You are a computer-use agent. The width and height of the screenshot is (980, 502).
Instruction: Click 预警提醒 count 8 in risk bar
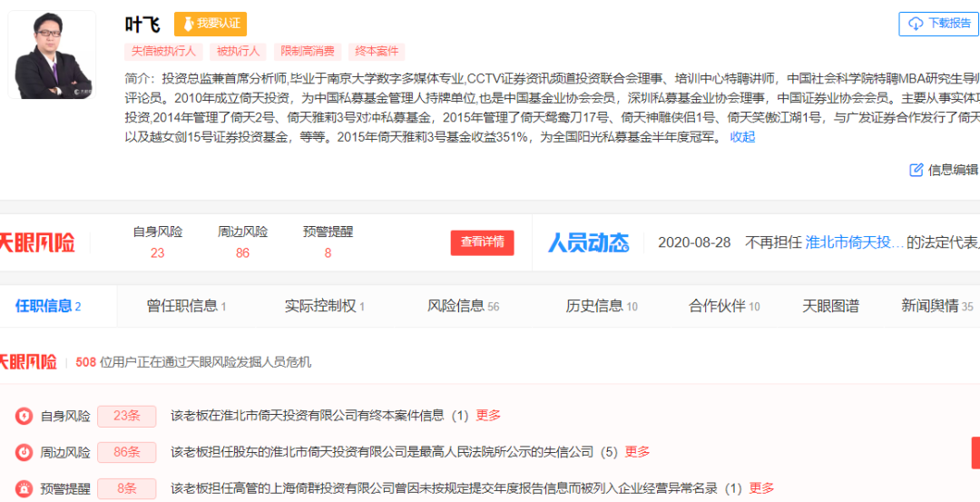(328, 253)
